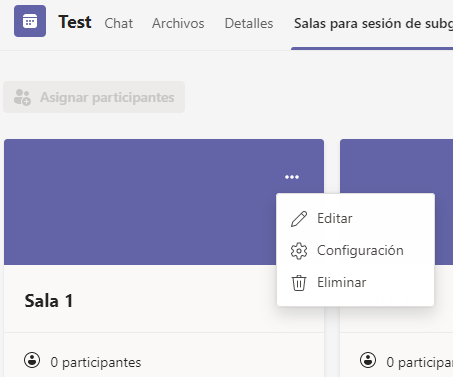Click the add-people icon on Asignar participantes
Screen dimensions: 453x377
pyautogui.click(x=22, y=97)
